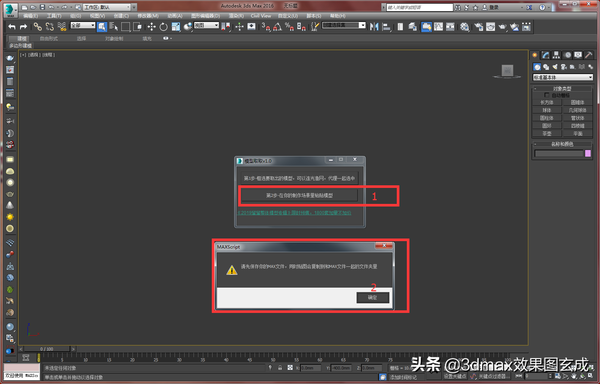
Task: Select the Select and Move tool
Action: tap(152, 27)
